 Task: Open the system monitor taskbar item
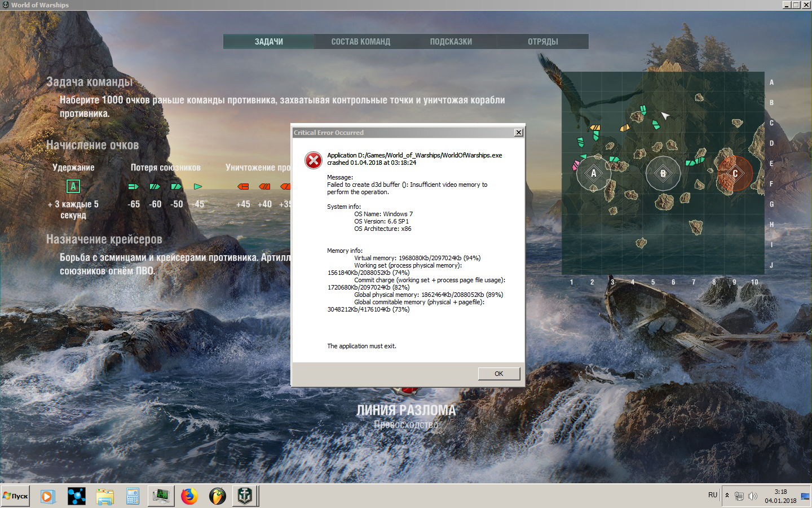point(161,496)
